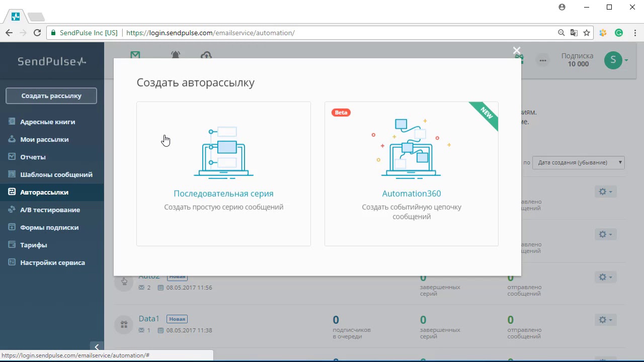
Task: Click the Chrome profile icon
Action: click(562, 7)
